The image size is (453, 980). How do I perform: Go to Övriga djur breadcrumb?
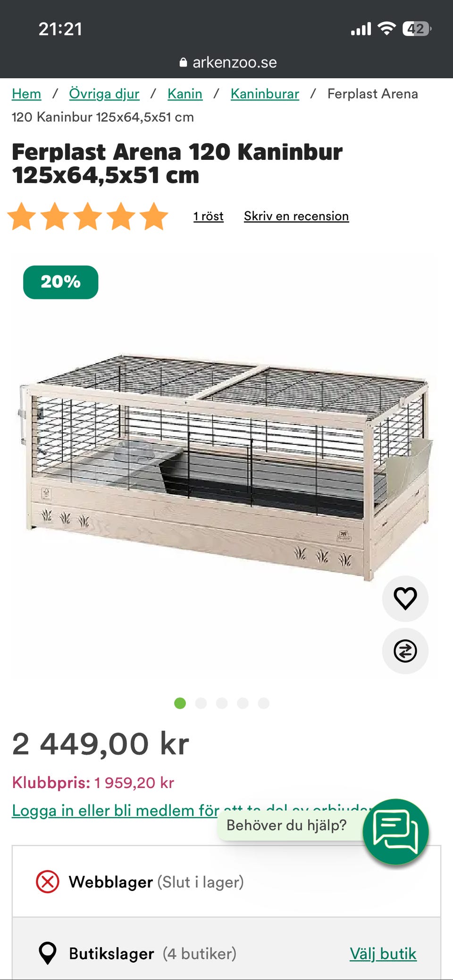click(x=104, y=94)
